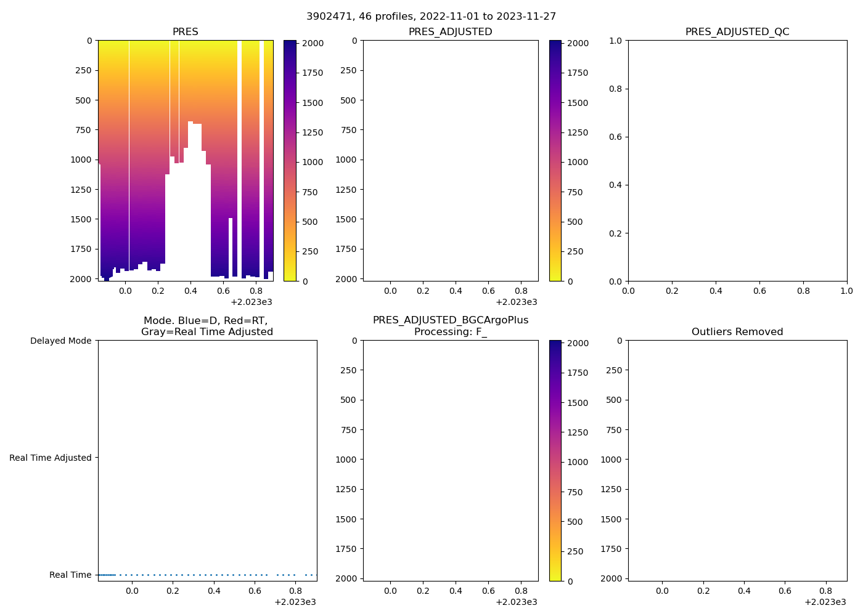Click the empty PRES_ADJUSTED_QC plot area
The image size is (863, 616).
(x=737, y=160)
